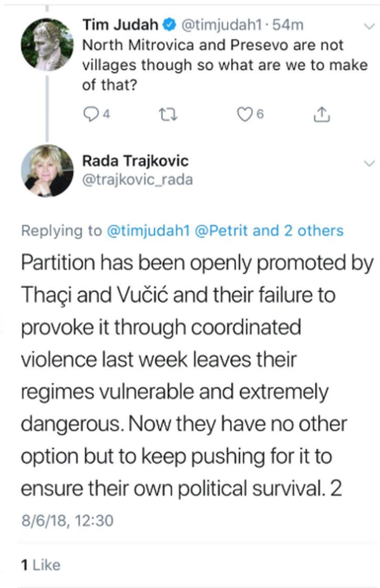Click @timjudah1 in the Replying to line
The height and width of the screenshot is (588, 380).
click(148, 231)
